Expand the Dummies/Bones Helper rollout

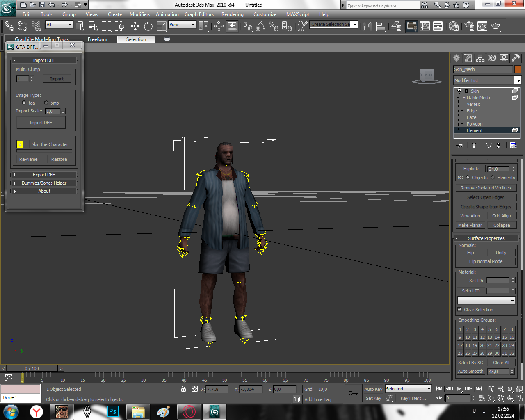(44, 183)
